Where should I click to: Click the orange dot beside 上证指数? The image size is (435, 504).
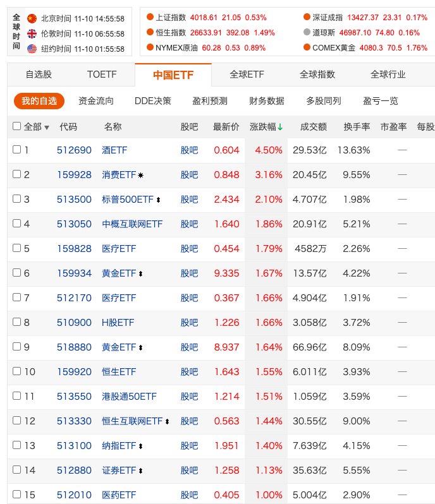pos(150,17)
